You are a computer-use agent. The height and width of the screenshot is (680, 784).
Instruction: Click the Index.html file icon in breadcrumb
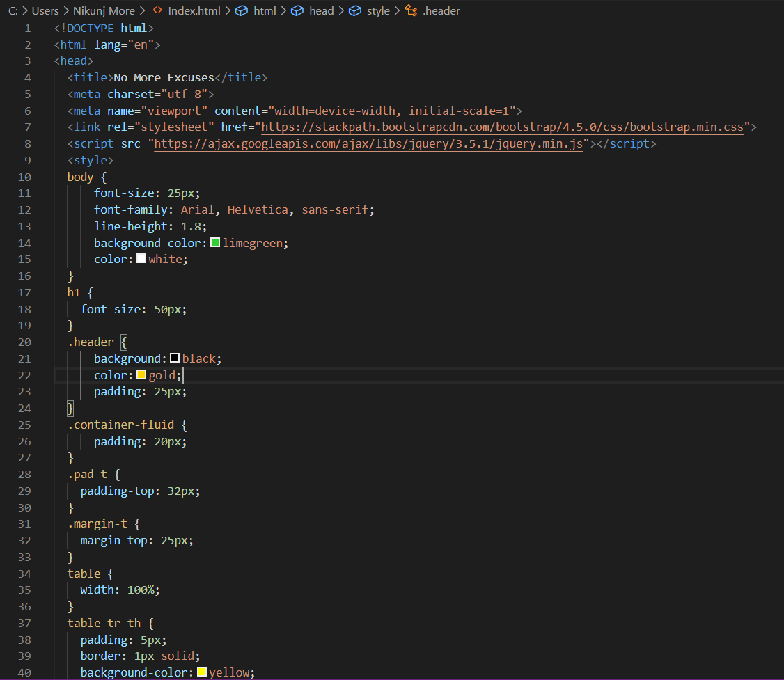click(157, 10)
